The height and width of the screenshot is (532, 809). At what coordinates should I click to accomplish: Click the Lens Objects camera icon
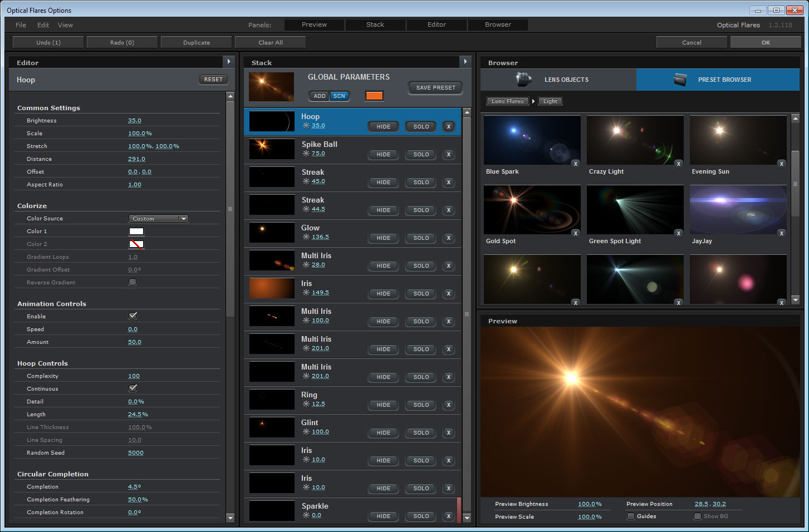[x=523, y=80]
